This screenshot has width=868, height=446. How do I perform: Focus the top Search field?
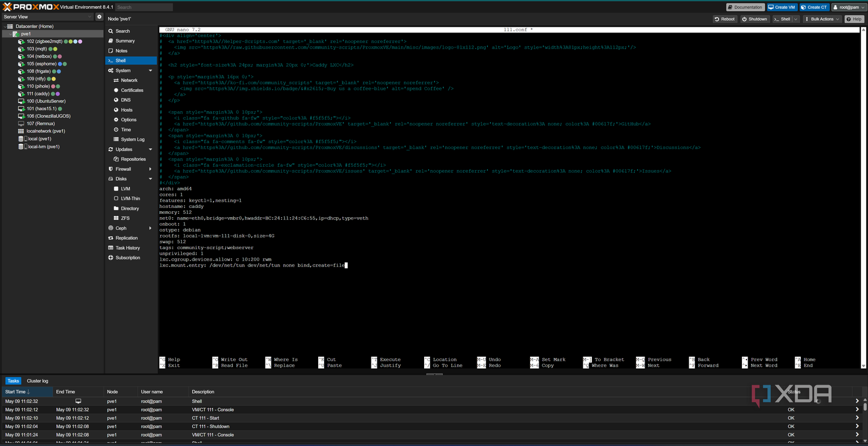144,8
